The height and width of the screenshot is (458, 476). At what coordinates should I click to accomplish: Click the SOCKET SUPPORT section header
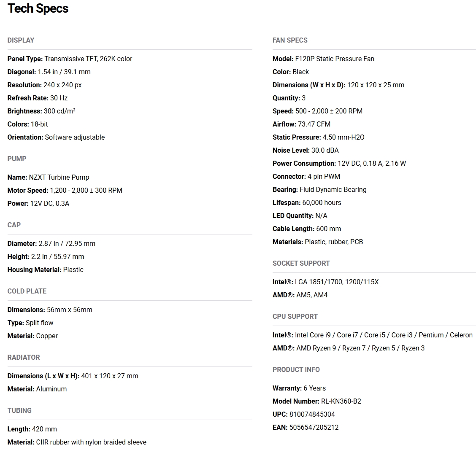click(301, 263)
